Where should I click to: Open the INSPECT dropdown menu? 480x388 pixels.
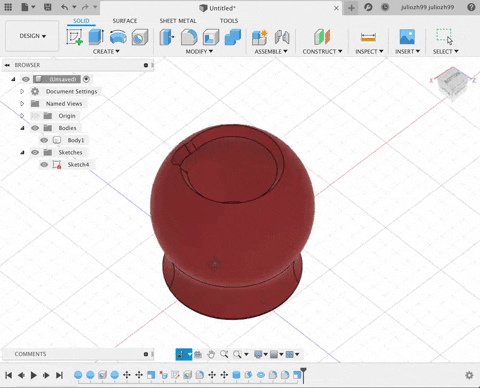point(369,52)
